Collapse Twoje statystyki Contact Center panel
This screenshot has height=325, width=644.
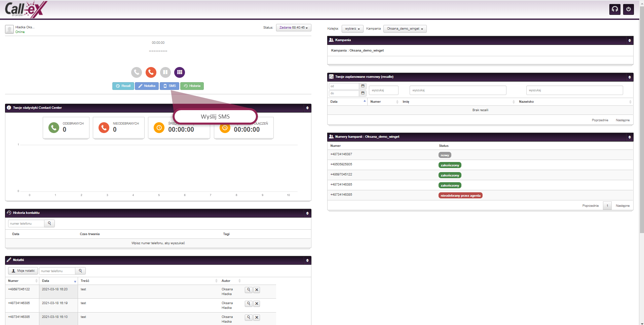coord(307,108)
